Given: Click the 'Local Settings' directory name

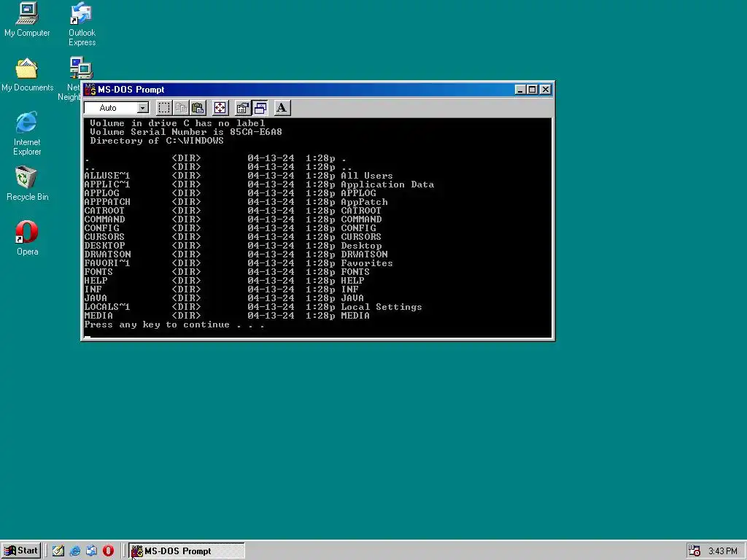Looking at the screenshot, I should point(381,307).
